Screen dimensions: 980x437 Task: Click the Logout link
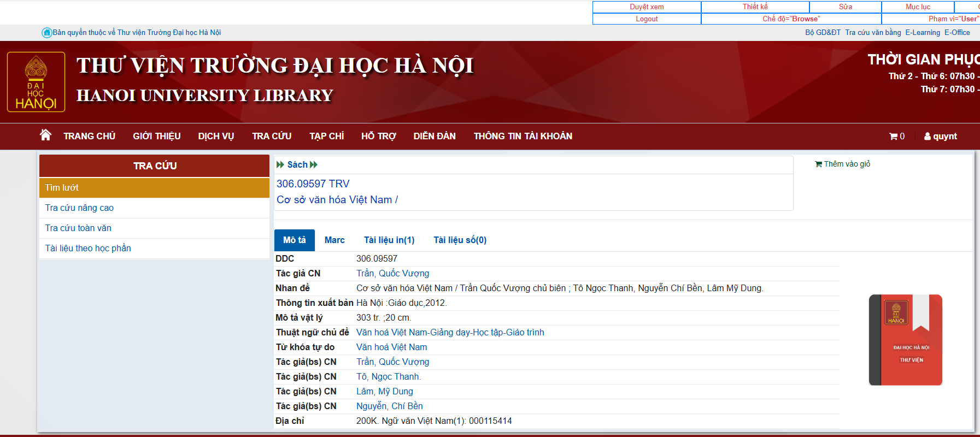(647, 19)
